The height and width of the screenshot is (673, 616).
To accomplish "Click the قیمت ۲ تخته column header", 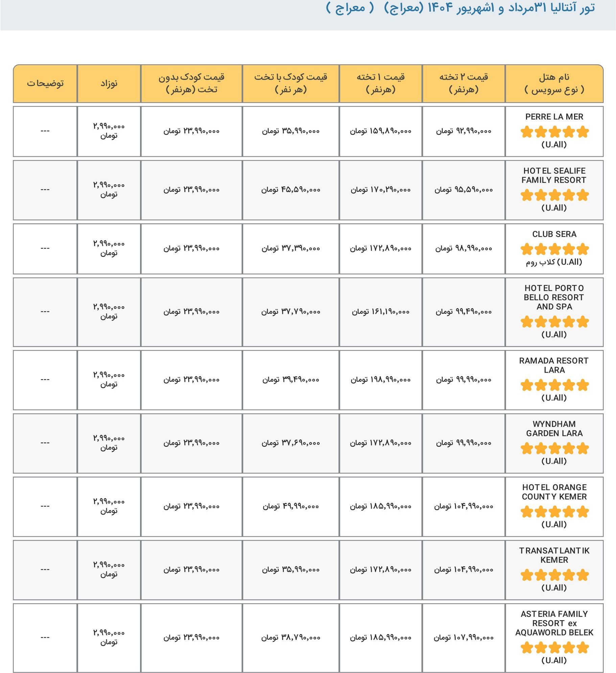I will 463,83.
